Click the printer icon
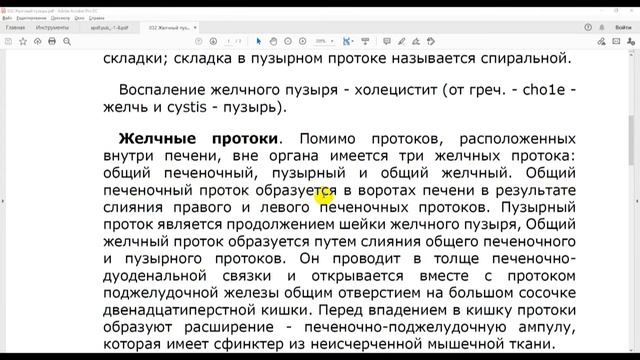This screenshot has height=360, width=640. [52, 41]
